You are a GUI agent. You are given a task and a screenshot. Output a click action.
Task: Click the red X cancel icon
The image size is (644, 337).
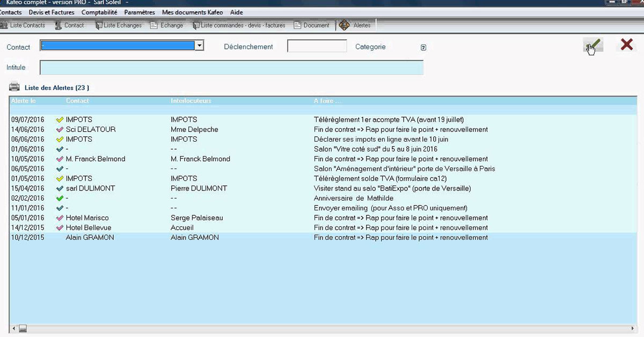[x=626, y=45]
